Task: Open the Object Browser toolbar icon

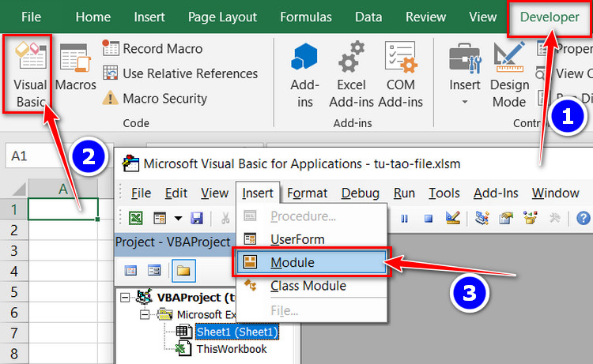Action: 531,218
